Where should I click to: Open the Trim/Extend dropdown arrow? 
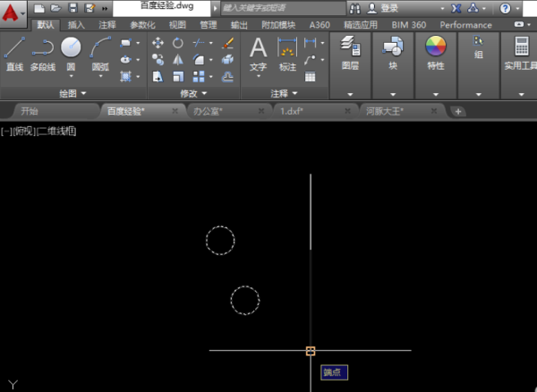[211, 43]
